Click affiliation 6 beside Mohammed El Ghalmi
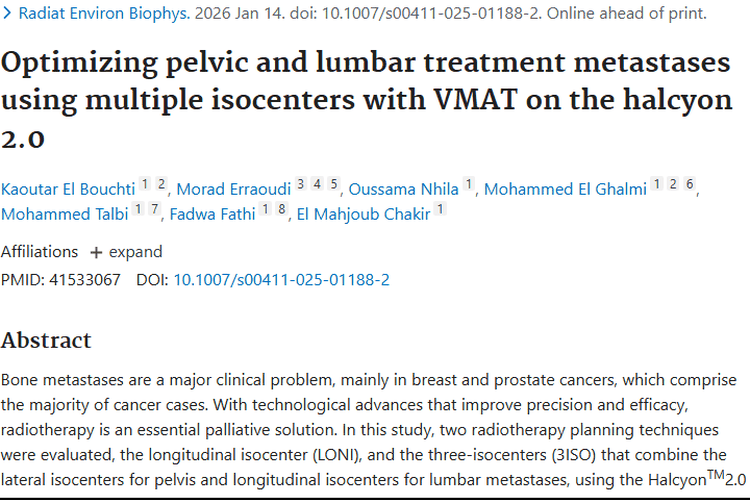The height and width of the screenshot is (500, 750). pos(690,184)
